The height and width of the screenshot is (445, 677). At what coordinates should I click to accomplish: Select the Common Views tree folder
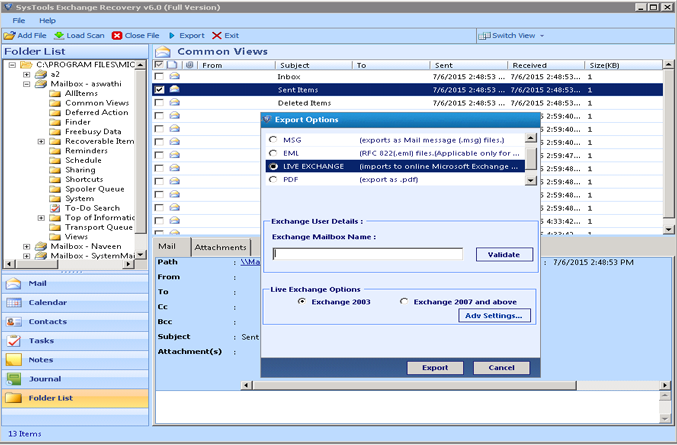tap(97, 103)
